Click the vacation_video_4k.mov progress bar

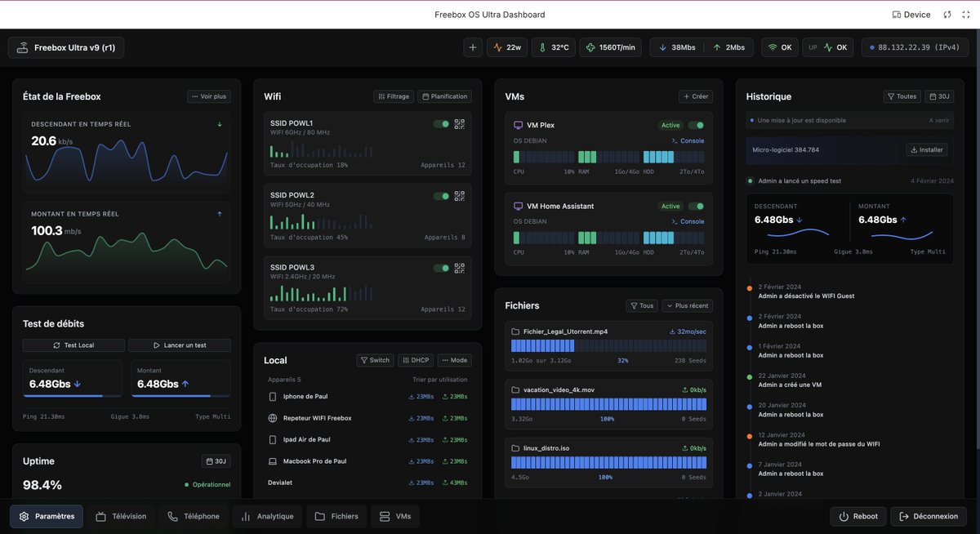608,404
